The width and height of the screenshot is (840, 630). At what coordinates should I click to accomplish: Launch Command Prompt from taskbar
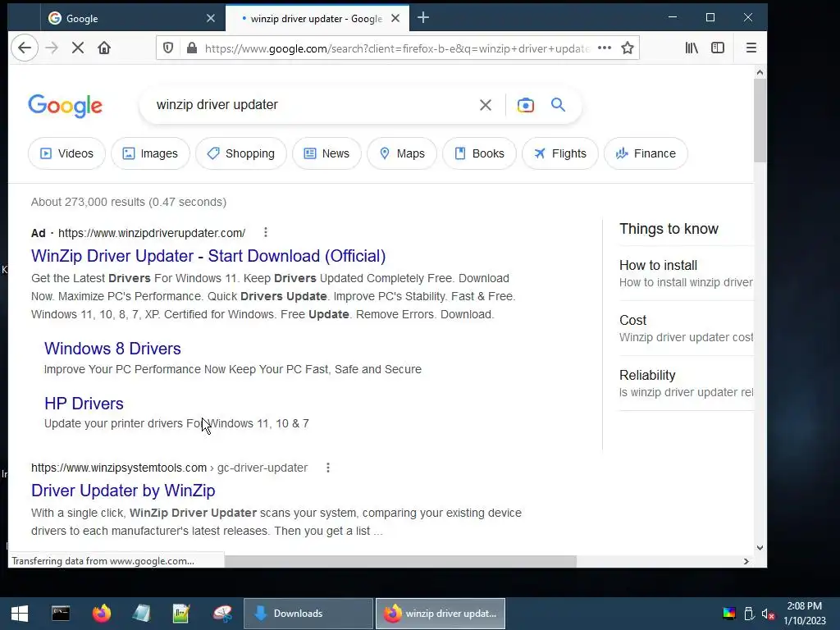coord(61,614)
